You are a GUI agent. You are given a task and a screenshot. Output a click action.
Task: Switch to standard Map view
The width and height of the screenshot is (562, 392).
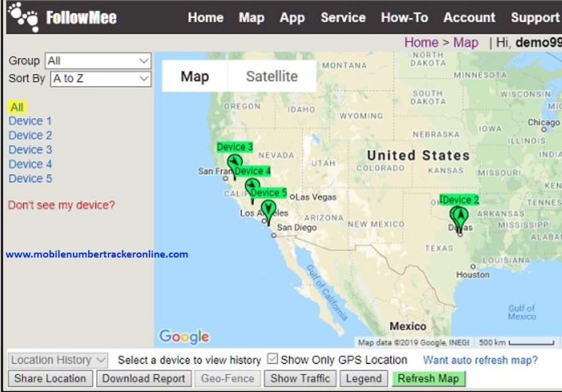195,77
